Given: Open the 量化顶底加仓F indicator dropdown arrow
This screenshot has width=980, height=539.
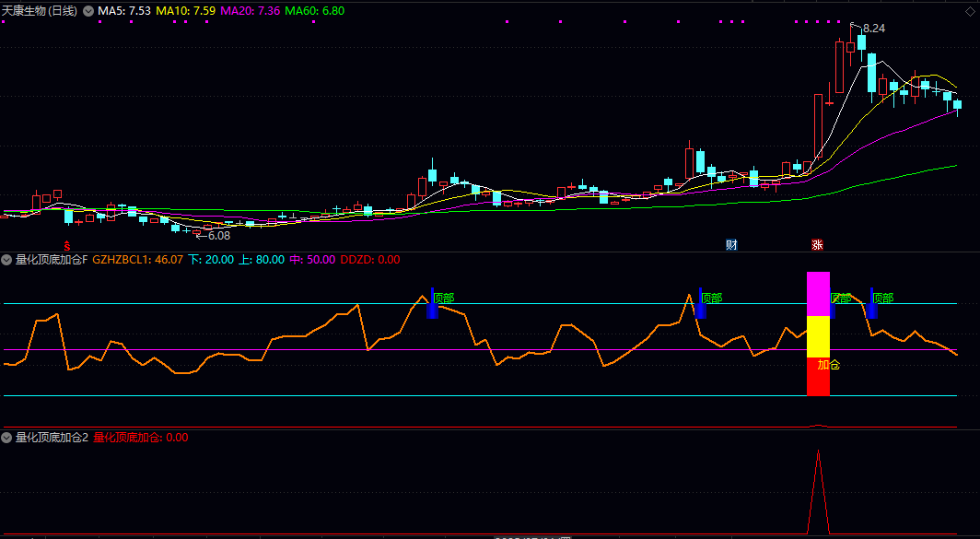Looking at the screenshot, I should (x=7, y=260).
